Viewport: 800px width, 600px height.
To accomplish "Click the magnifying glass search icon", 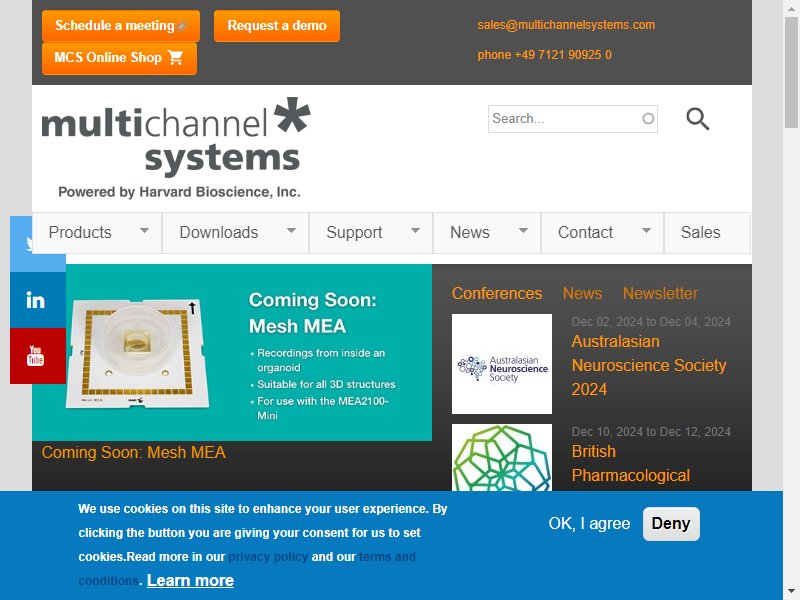I will [697, 119].
